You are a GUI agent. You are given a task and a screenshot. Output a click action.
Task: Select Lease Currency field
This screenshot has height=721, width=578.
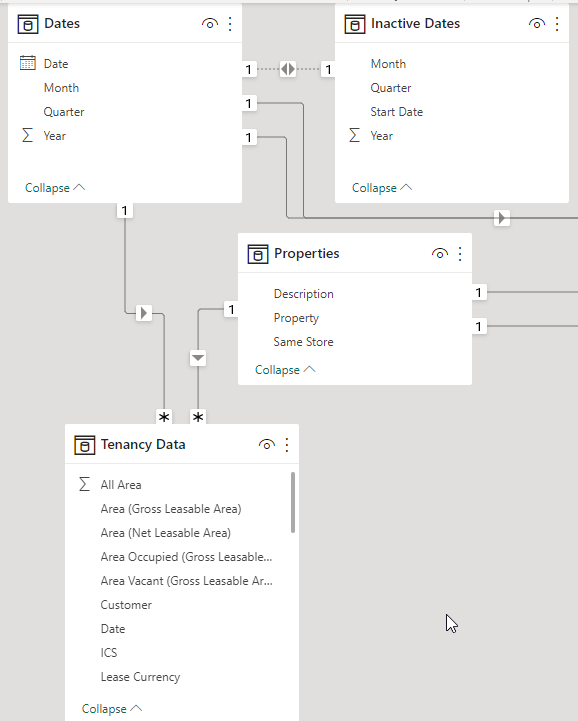(140, 677)
